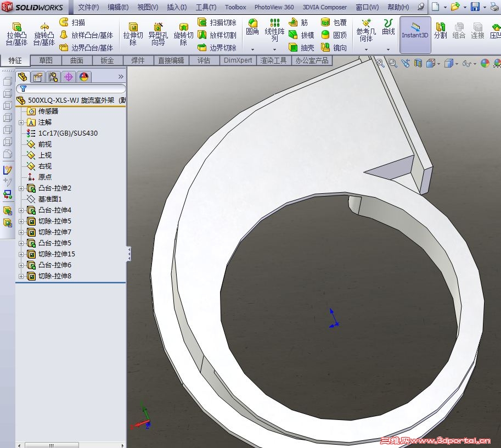The height and width of the screenshot is (448, 501).
Task: Open the Reference Geometry dropdown arrow
Action: tap(366, 49)
